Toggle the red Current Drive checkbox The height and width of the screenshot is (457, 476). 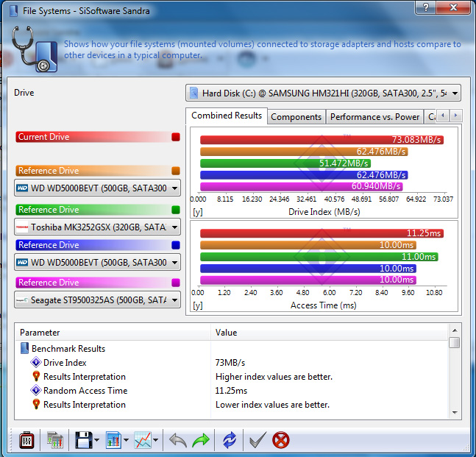point(176,137)
